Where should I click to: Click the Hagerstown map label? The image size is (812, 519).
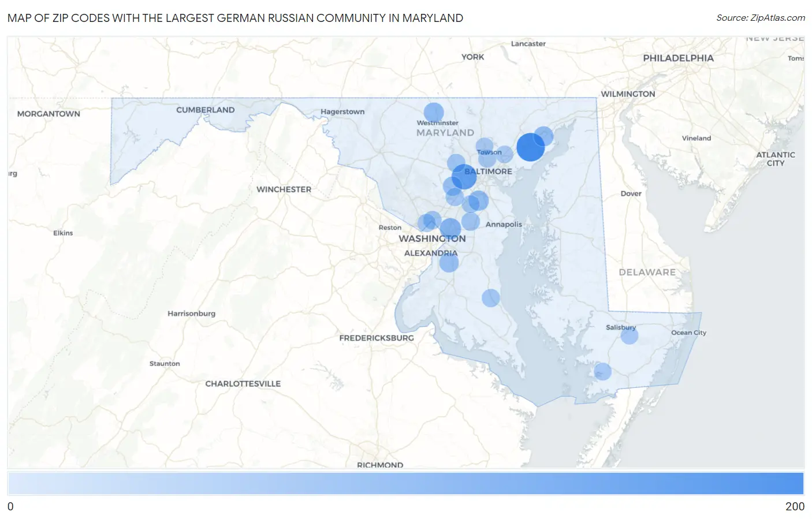(x=342, y=111)
